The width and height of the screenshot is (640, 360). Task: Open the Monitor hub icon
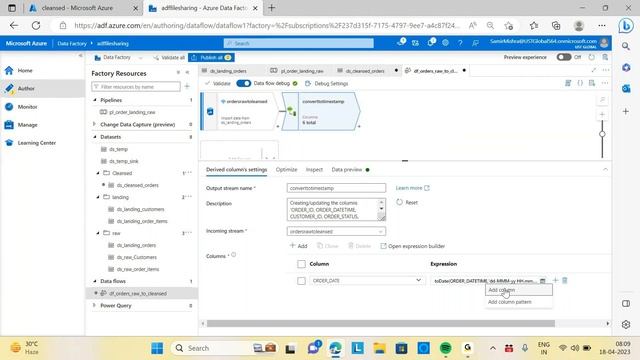(x=9, y=107)
